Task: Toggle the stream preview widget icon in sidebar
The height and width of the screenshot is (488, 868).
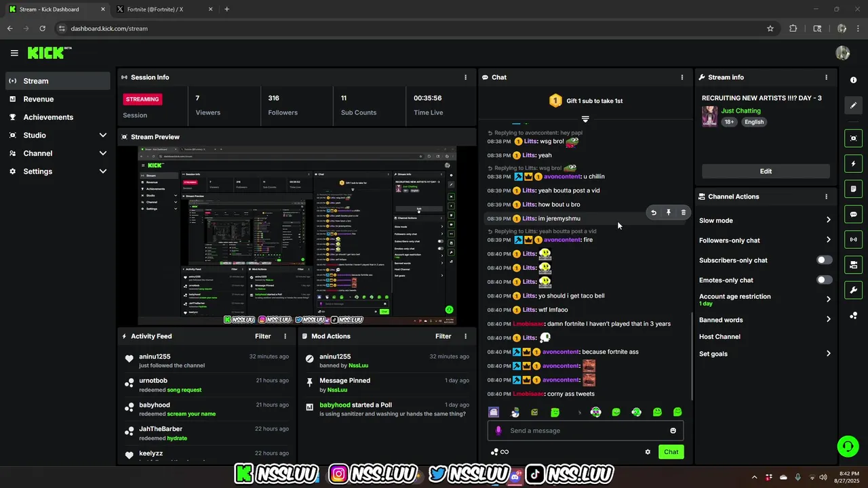Action: (x=853, y=138)
